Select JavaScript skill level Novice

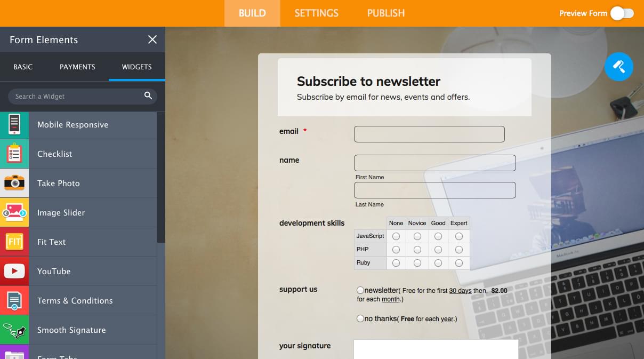[417, 236]
